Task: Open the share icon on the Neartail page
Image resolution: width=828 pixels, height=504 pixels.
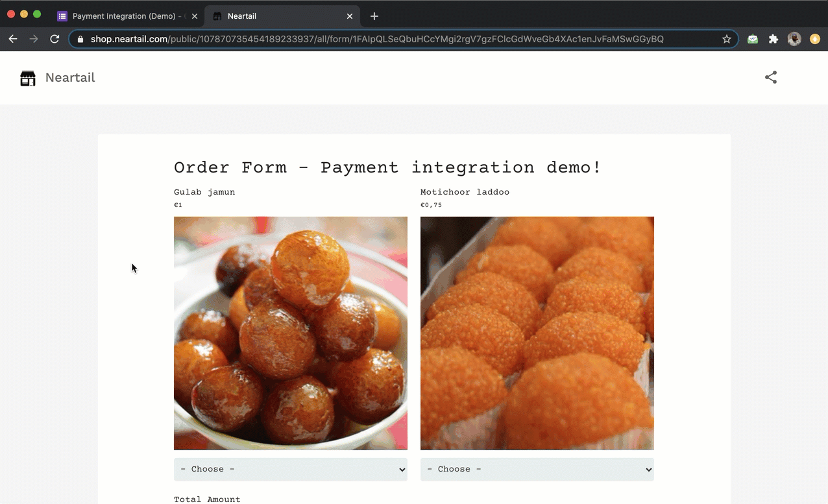Action: point(770,77)
